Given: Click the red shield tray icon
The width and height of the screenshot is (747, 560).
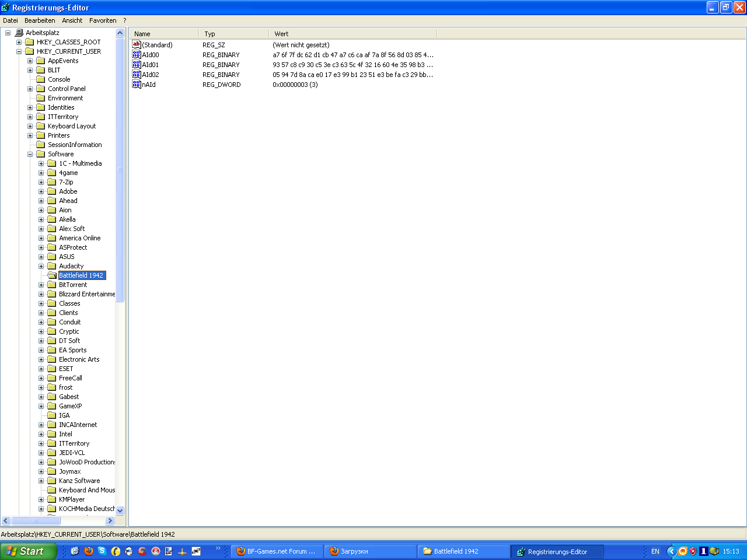Looking at the screenshot, I should 693,551.
